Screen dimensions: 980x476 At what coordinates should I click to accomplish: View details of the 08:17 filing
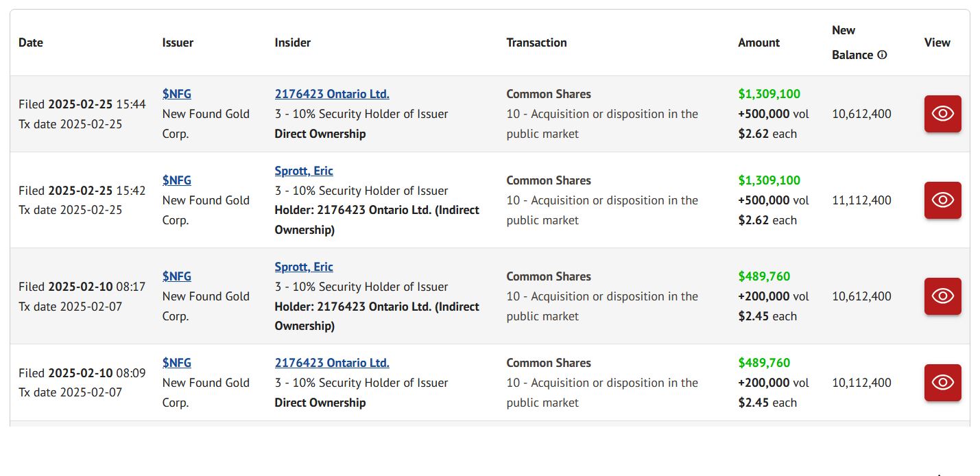coord(942,296)
